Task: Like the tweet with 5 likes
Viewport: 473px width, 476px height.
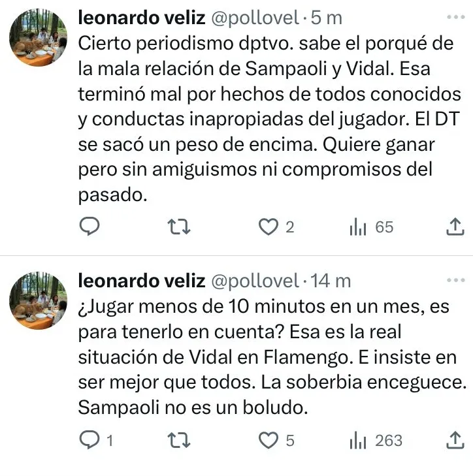Action: (267, 441)
